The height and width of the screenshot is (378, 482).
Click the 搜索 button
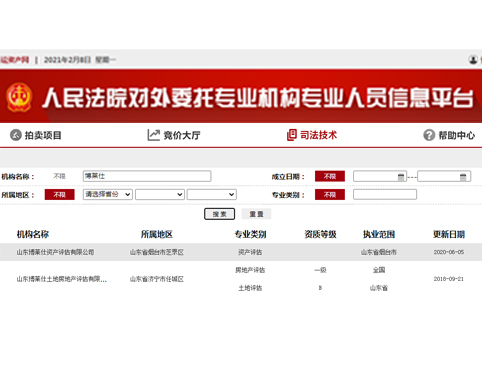click(219, 214)
